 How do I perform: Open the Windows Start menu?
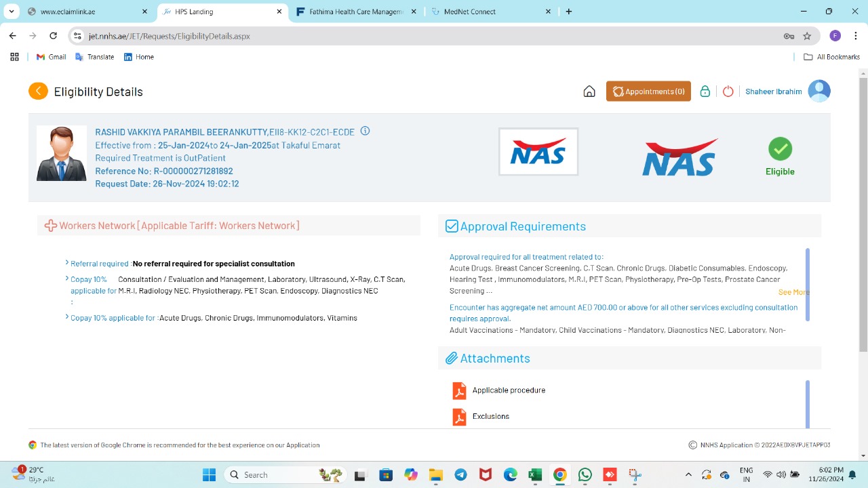coord(209,474)
